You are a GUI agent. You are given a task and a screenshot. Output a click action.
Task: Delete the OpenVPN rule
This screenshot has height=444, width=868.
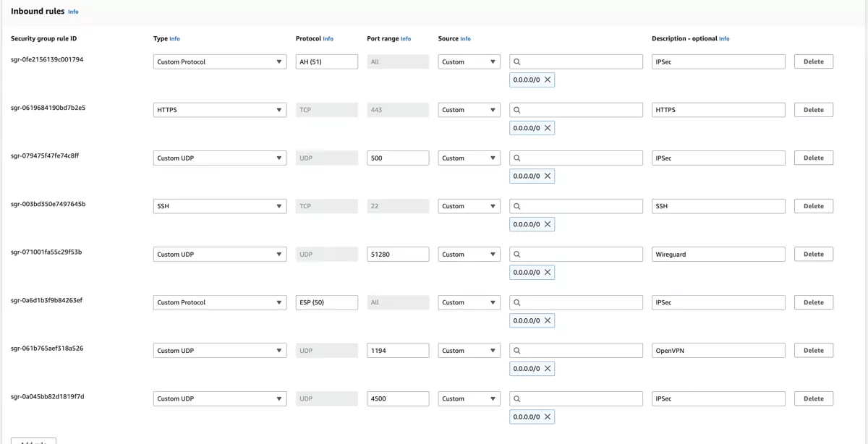coord(813,350)
